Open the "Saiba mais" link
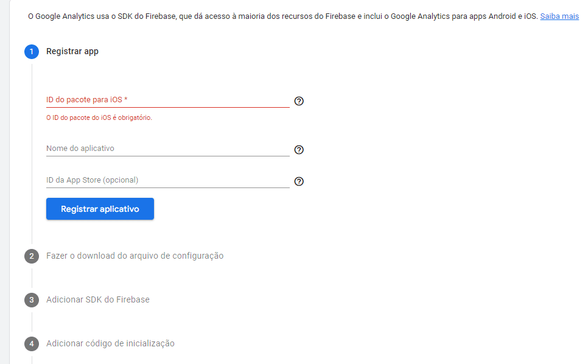 click(559, 16)
